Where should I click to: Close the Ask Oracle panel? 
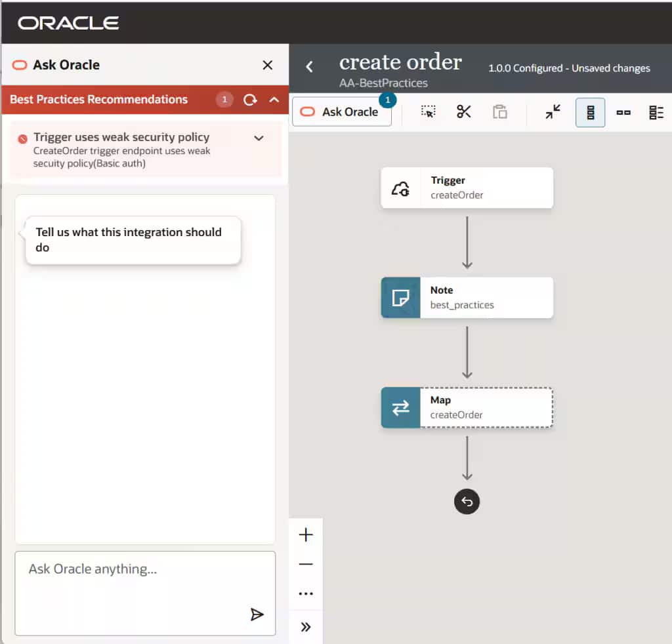(268, 65)
